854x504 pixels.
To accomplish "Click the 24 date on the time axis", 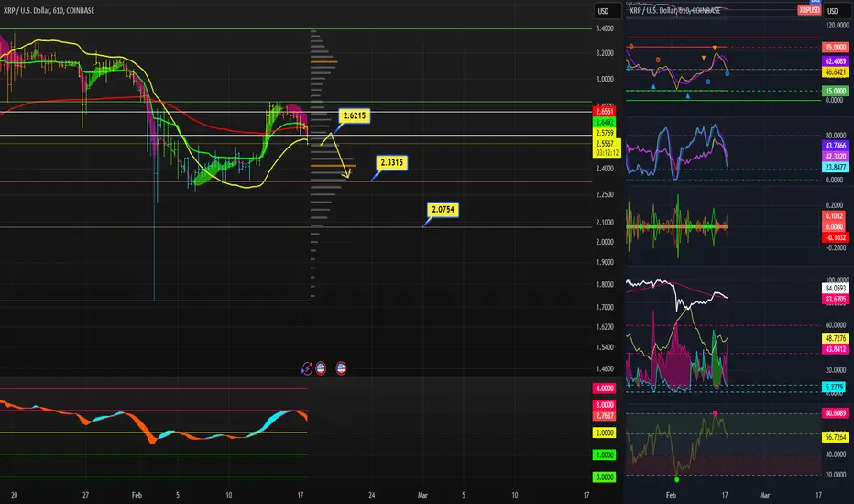I will 371,495.
